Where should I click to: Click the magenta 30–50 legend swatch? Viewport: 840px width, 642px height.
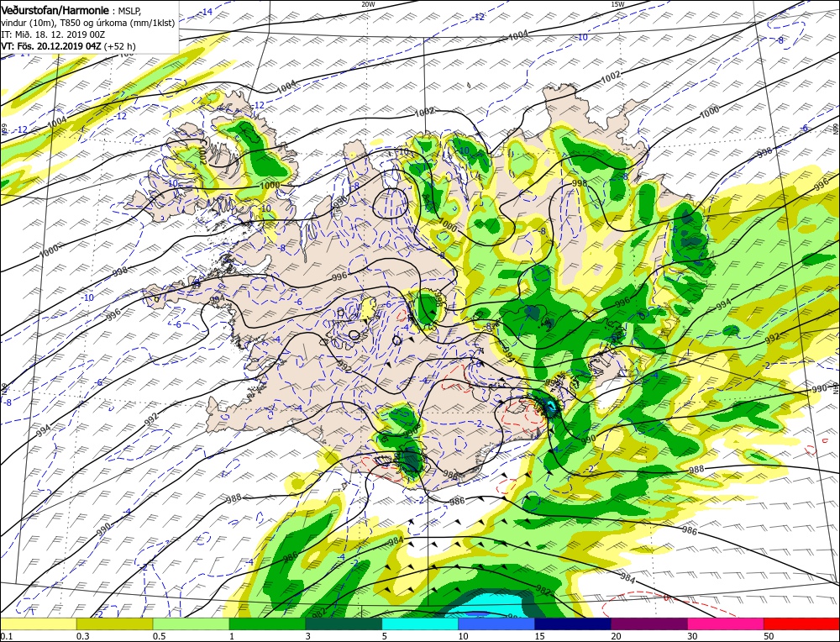pos(726,624)
